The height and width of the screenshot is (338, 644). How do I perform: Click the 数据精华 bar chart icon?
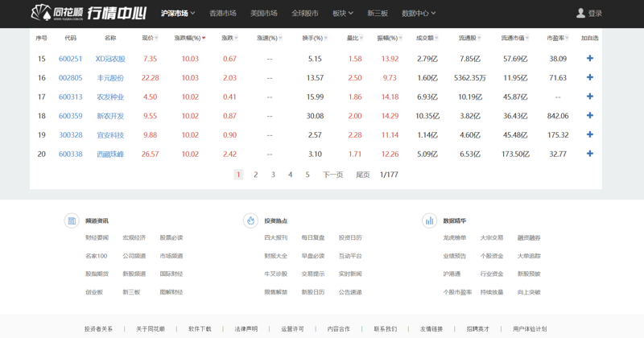tap(429, 221)
